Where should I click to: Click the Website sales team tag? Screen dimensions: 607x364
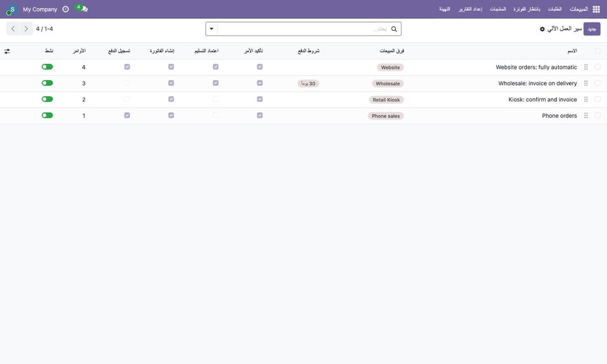390,68
